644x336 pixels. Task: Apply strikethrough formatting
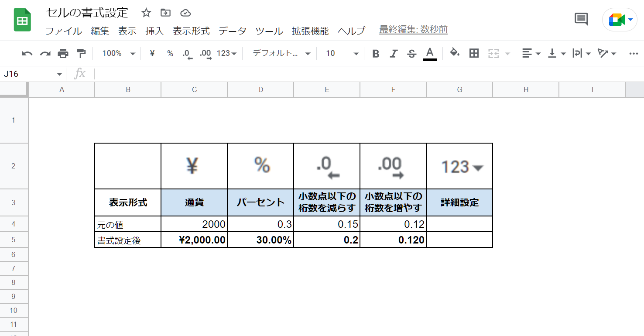pyautogui.click(x=411, y=53)
